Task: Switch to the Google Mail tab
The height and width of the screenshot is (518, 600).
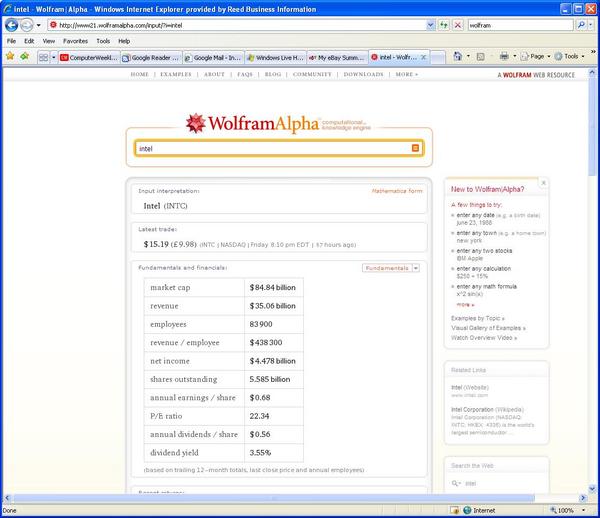Action: tap(213, 57)
